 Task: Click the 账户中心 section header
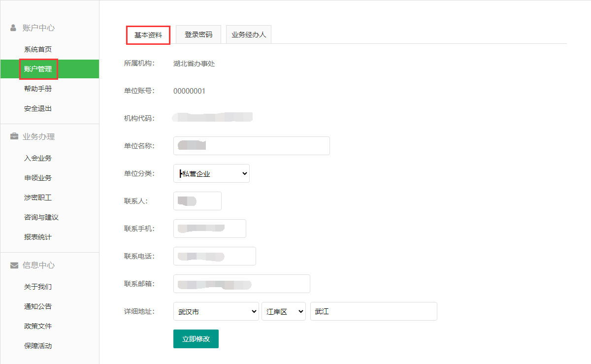[38, 28]
